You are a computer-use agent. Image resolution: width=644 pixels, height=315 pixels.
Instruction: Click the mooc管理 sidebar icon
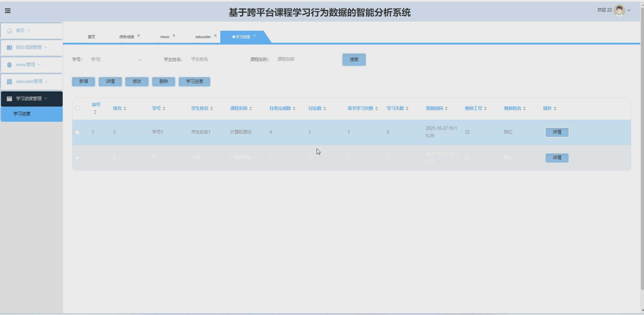click(x=9, y=64)
